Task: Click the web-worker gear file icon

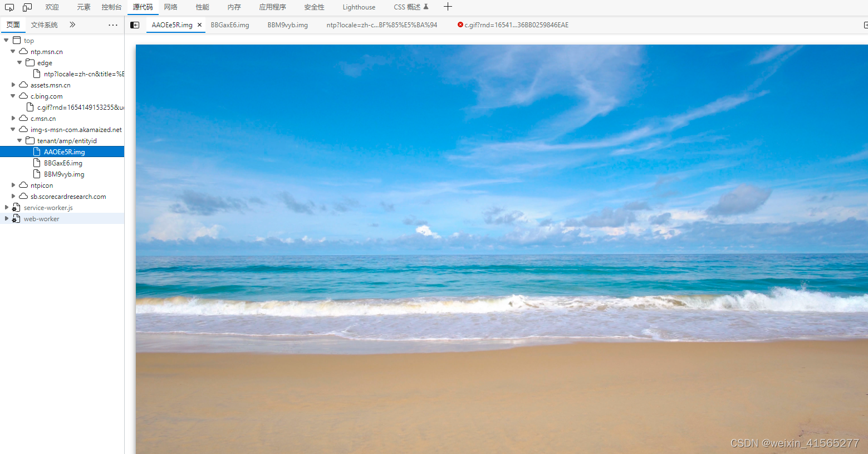Action: point(17,218)
